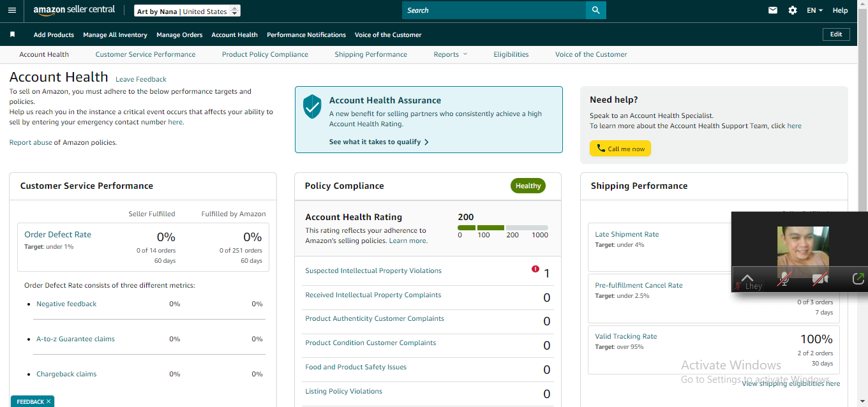Open the Chargeback claims link

coord(66,374)
